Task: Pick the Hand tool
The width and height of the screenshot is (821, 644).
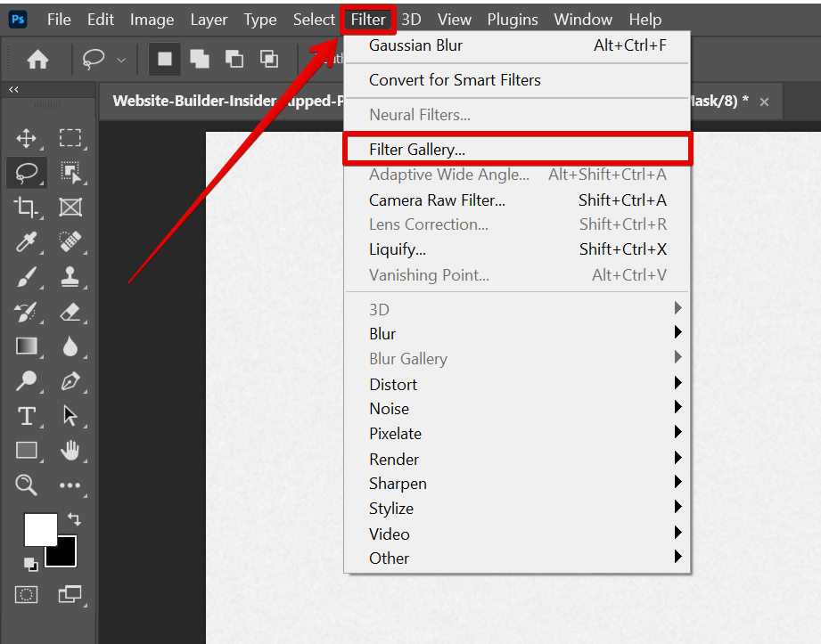Action: pyautogui.click(x=70, y=451)
